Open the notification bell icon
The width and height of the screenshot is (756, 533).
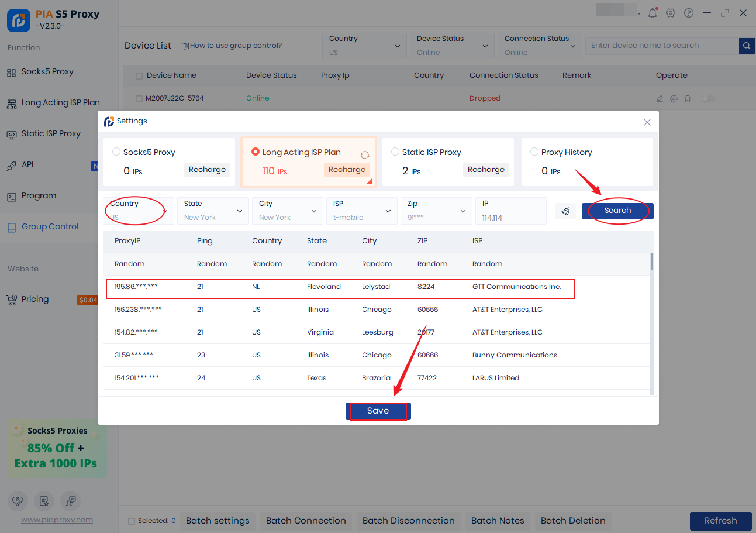[653, 13]
